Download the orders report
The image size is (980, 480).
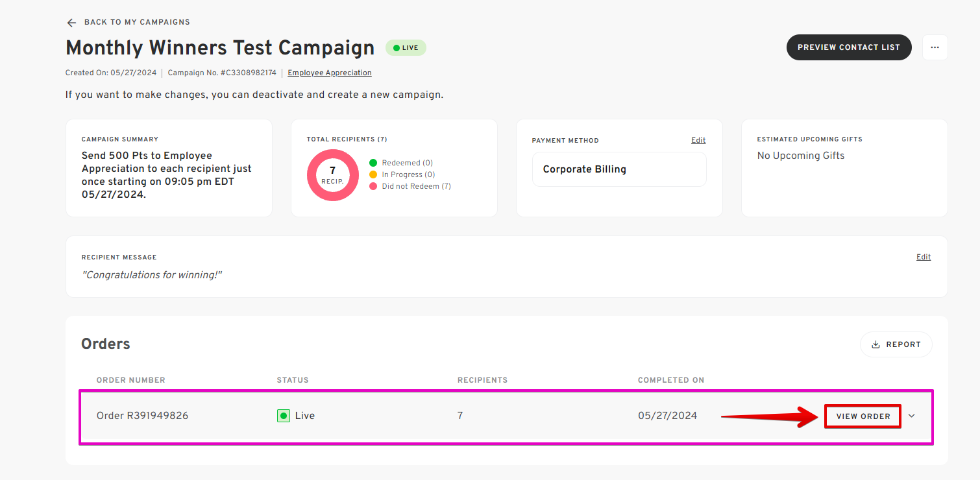896,344
